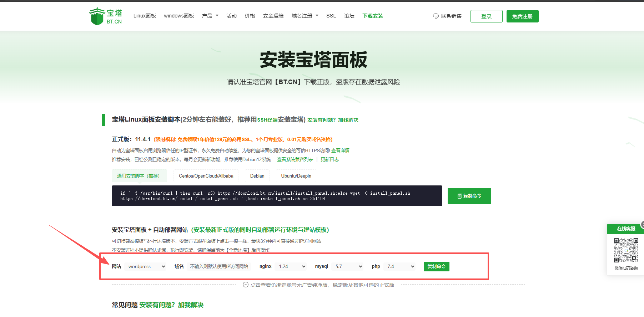
Task: Click the 安装宝塔面板 + 自动部署网站 heading
Action: point(150,230)
